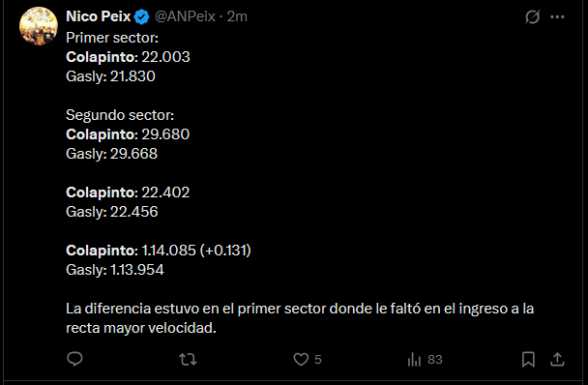The height and width of the screenshot is (385, 588).
Task: Open the share upload-arrow icon
Action: pos(557,360)
